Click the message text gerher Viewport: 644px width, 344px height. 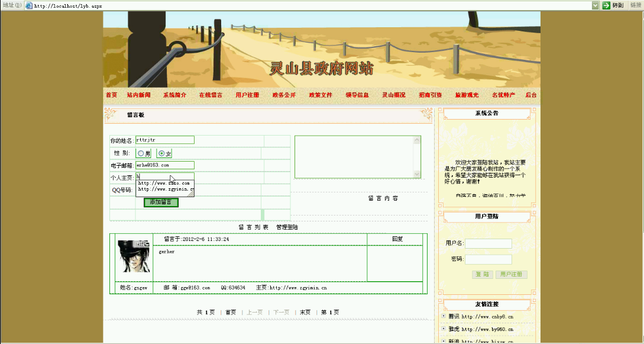(166, 252)
